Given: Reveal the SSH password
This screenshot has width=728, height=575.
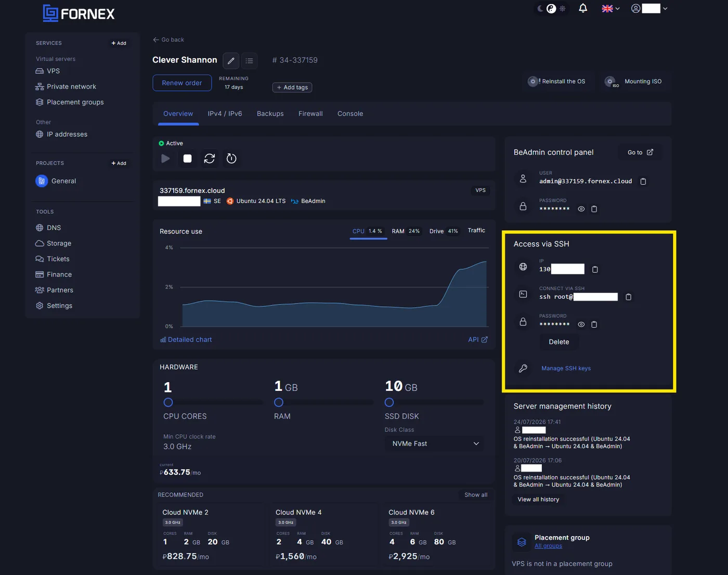Looking at the screenshot, I should pyautogui.click(x=581, y=324).
